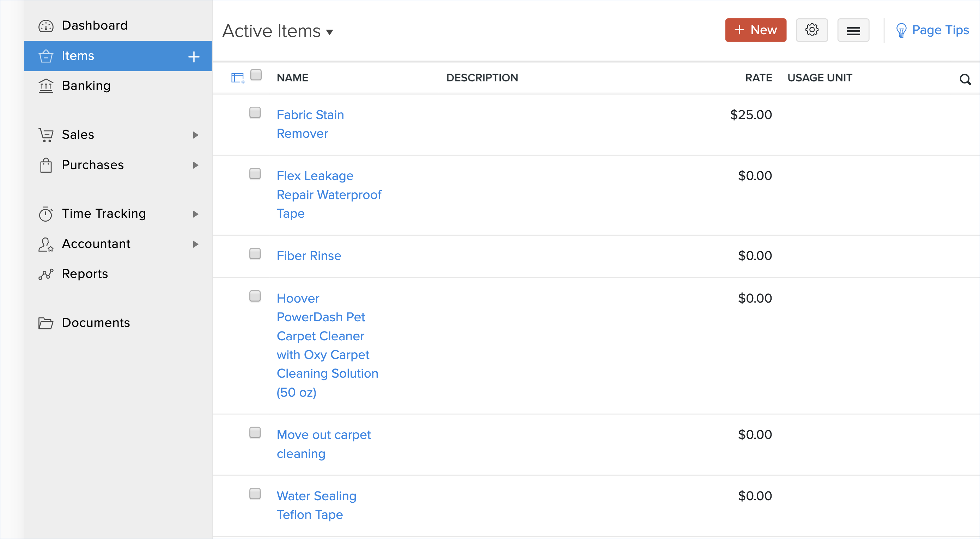Check the Fabric Stain Remover checkbox
Viewport: 980px width, 539px height.
[x=255, y=112]
